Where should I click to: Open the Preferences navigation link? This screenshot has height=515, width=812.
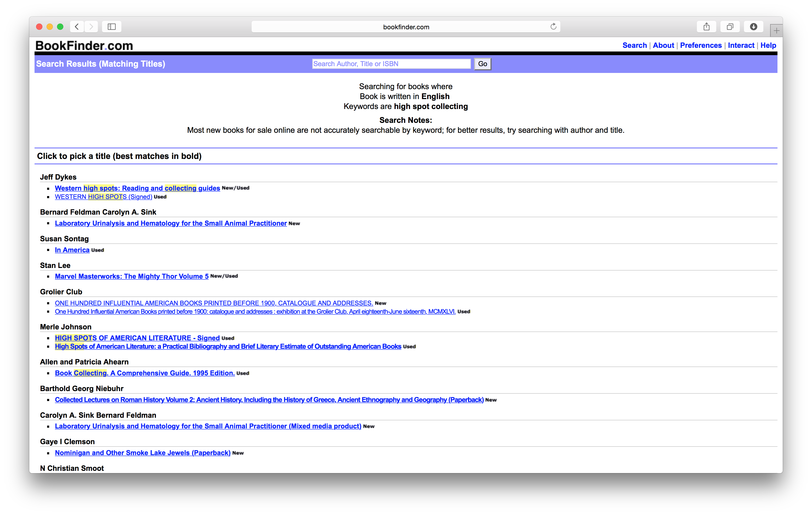click(x=701, y=45)
